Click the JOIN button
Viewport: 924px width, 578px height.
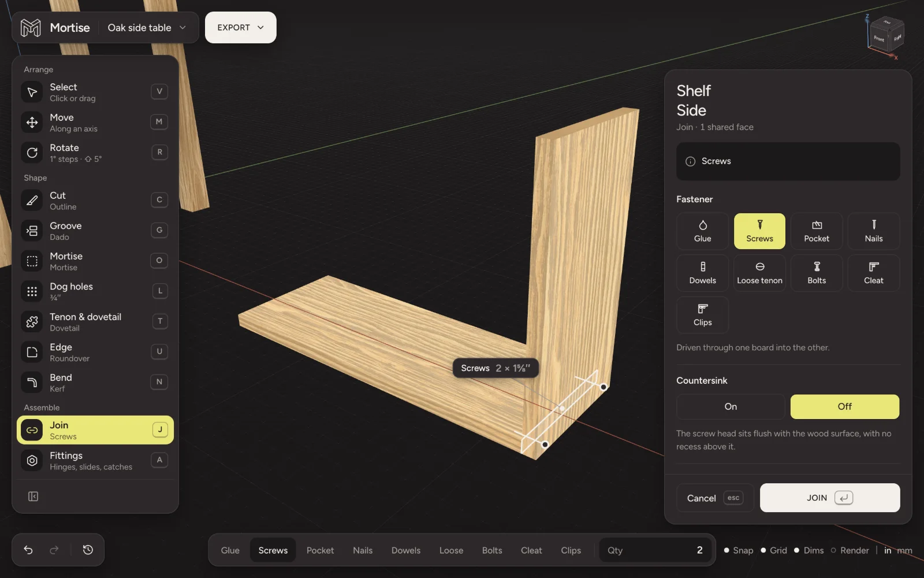[829, 498]
